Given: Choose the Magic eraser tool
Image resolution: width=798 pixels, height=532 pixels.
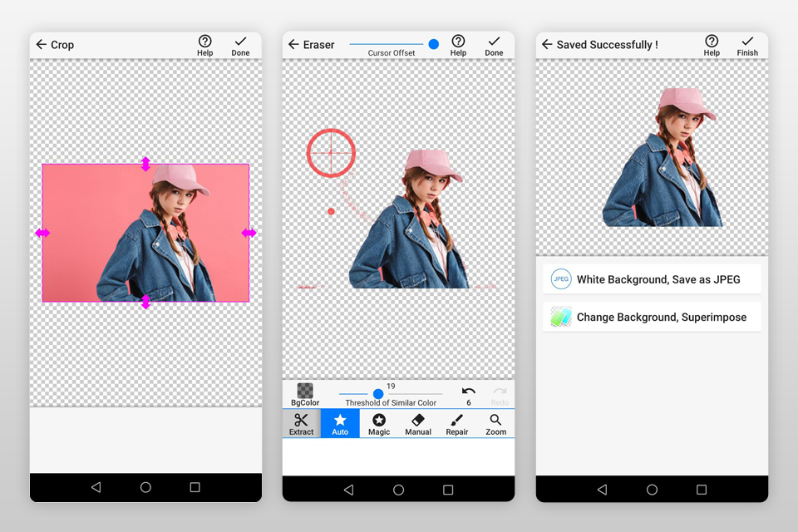Looking at the screenshot, I should coord(379,423).
